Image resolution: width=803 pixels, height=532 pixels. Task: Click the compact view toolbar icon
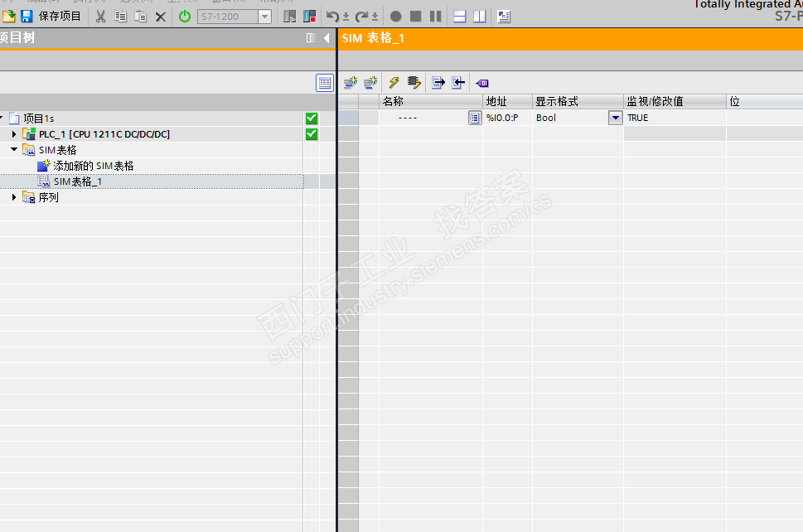pos(504,17)
